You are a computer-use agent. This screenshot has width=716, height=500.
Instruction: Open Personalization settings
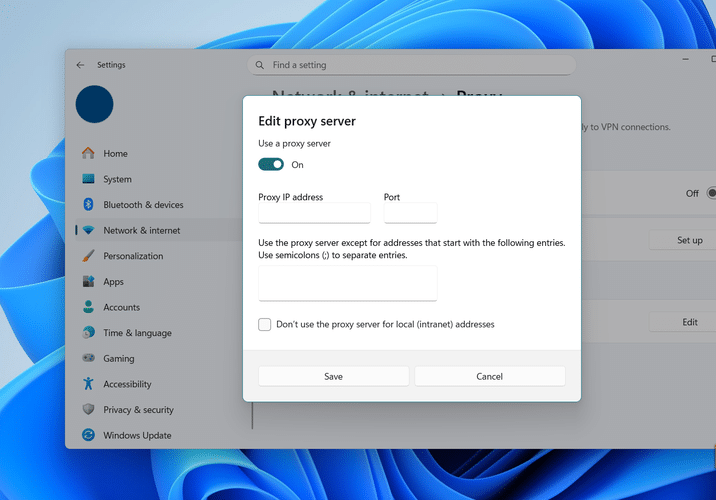(x=159, y=256)
